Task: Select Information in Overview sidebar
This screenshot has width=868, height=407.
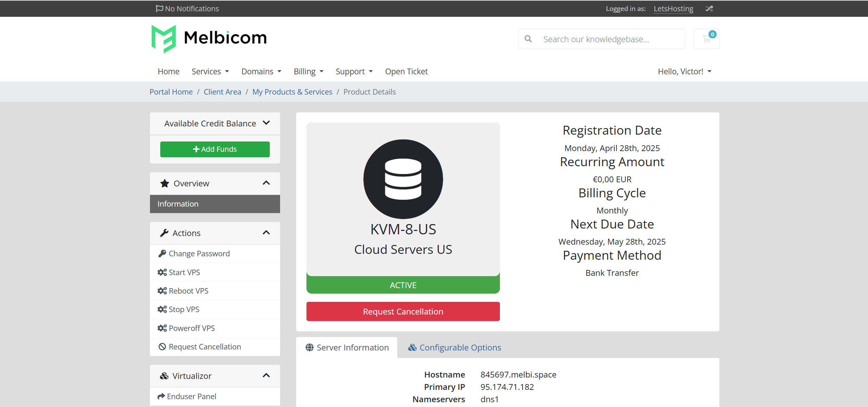Action: (215, 204)
